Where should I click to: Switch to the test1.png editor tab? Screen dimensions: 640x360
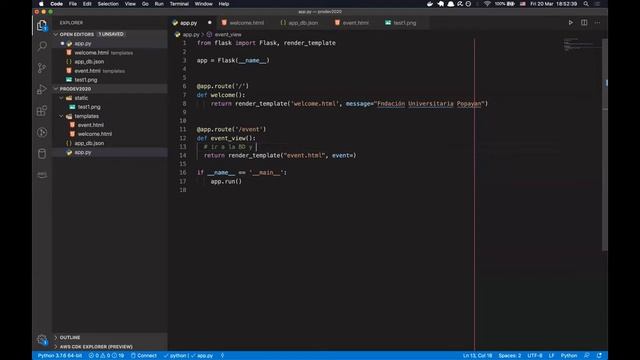point(404,23)
